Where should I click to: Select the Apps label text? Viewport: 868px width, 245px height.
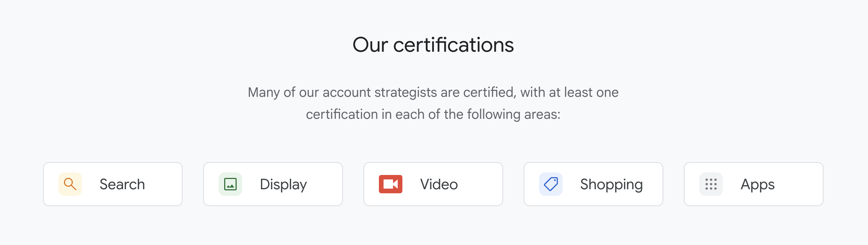point(758,185)
